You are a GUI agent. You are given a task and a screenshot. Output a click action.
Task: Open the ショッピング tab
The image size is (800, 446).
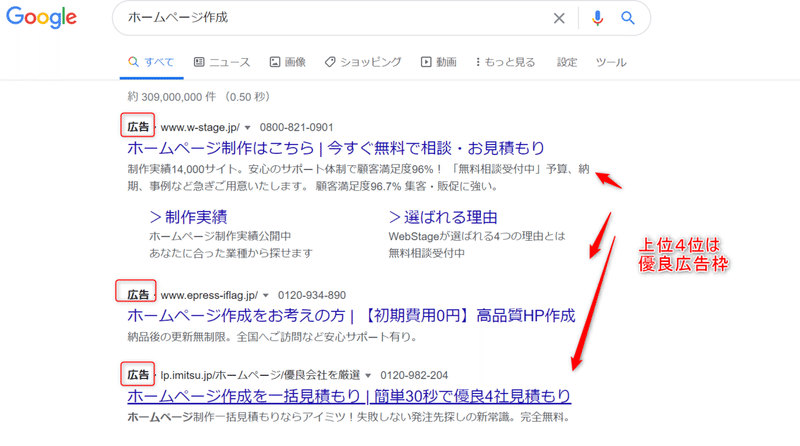click(x=363, y=62)
